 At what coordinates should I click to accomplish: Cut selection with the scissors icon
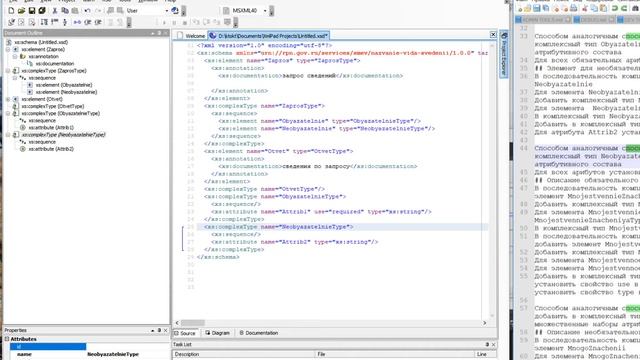pyautogui.click(x=55, y=11)
